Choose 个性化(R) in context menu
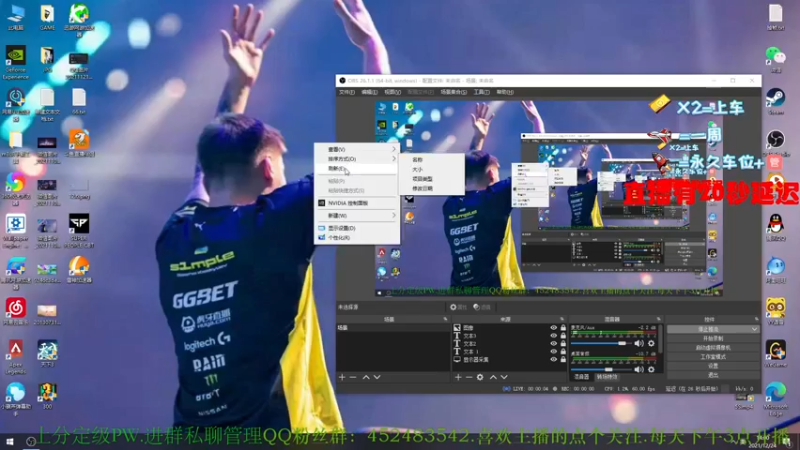 (357, 238)
